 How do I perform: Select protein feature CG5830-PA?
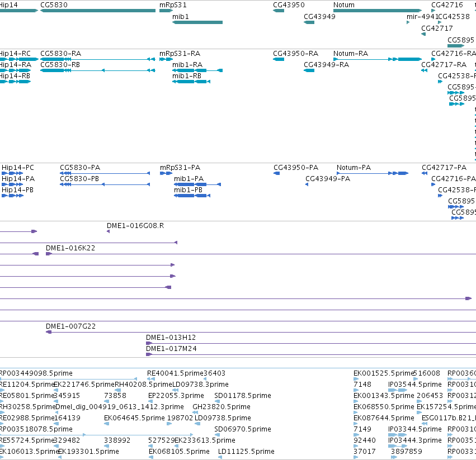105,173
